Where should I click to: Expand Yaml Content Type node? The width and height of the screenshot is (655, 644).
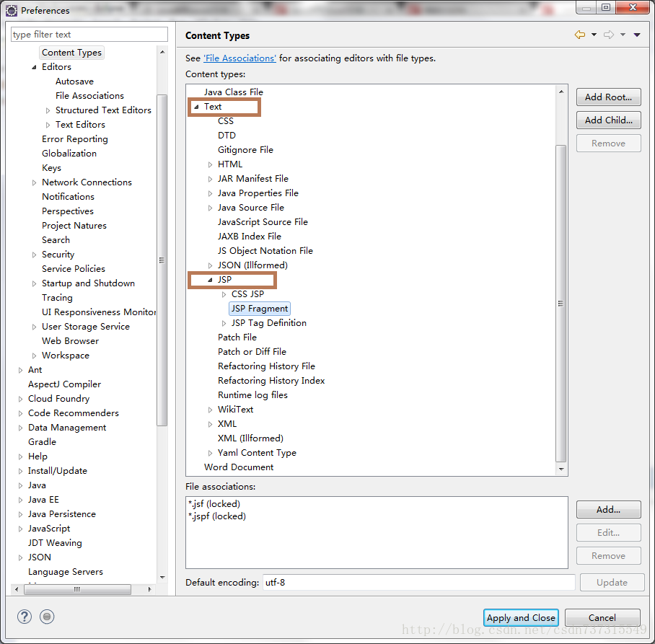(210, 453)
